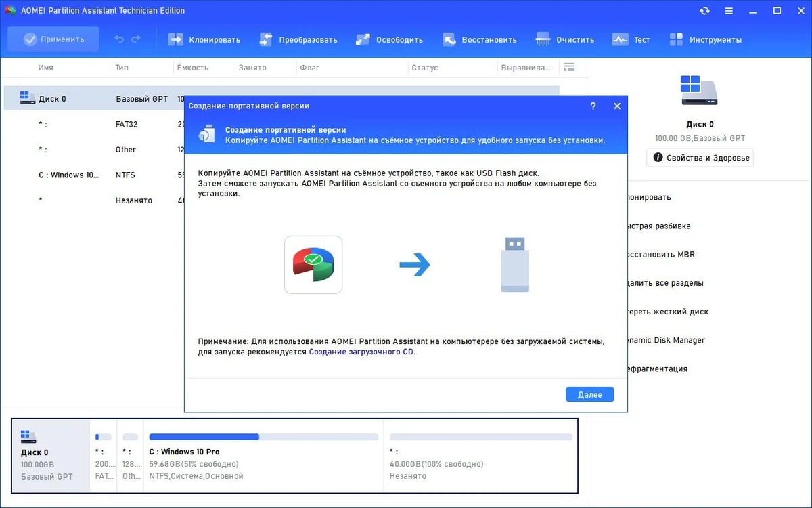Click the dialog help question mark
812x508 pixels.
point(593,106)
